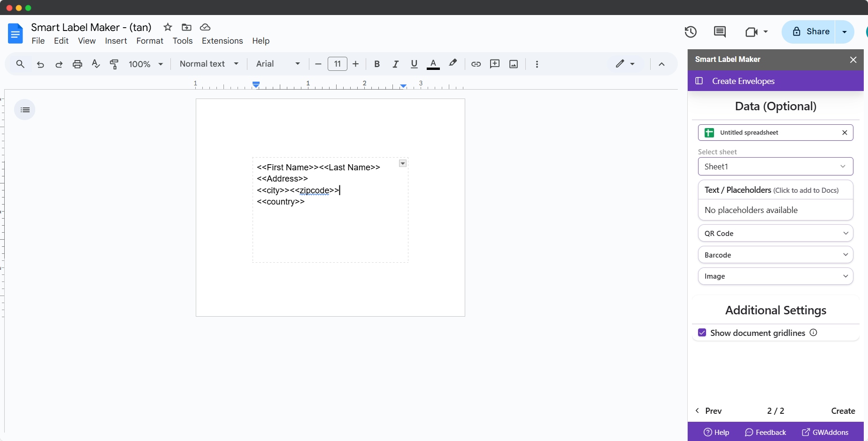Insert a link
868x441 pixels.
point(476,64)
